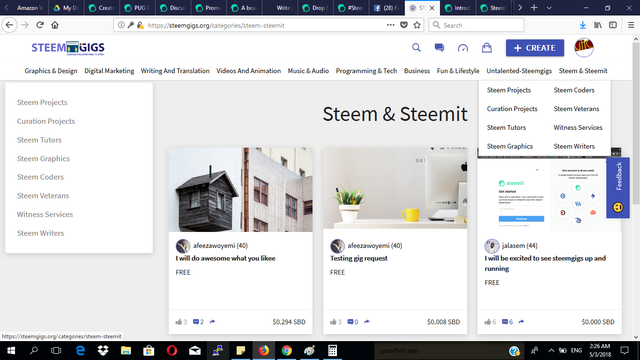Open Calculator from the taskbar
The image size is (640, 360).
tap(332, 351)
